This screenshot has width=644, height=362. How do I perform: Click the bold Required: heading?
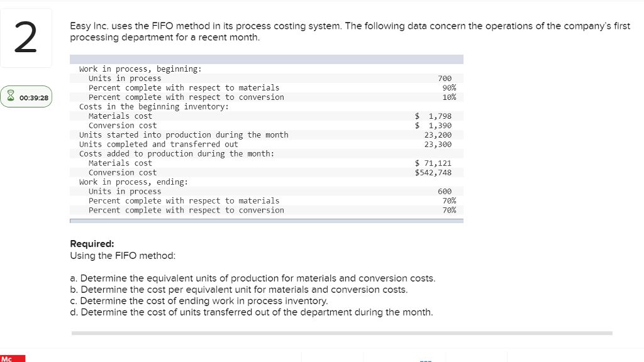[x=92, y=244]
